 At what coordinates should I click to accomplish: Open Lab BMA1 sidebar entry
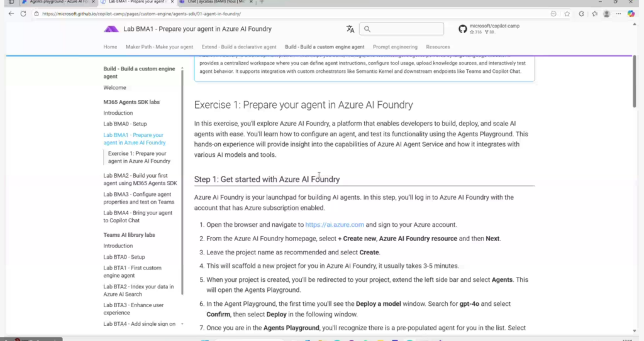pyautogui.click(x=135, y=139)
